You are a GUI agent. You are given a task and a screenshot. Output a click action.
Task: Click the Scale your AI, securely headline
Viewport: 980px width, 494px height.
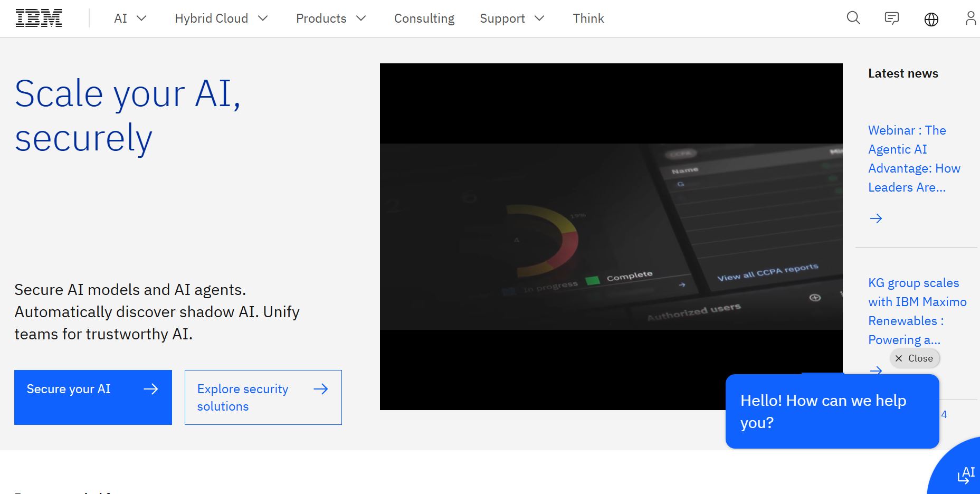point(128,116)
